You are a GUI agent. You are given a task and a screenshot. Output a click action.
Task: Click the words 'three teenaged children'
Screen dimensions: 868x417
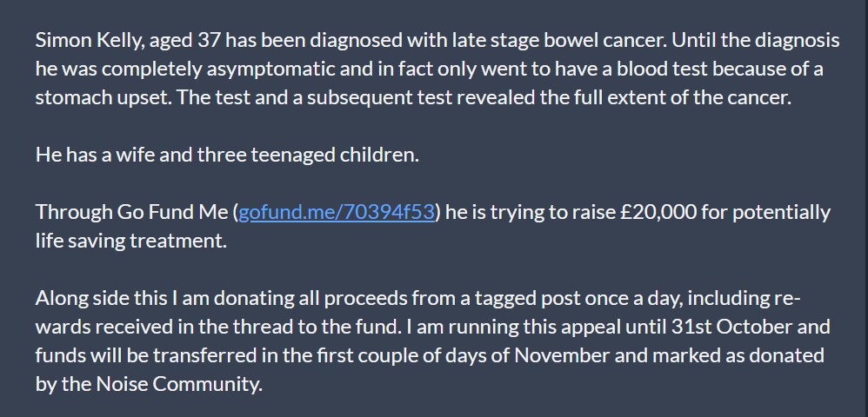coord(308,155)
